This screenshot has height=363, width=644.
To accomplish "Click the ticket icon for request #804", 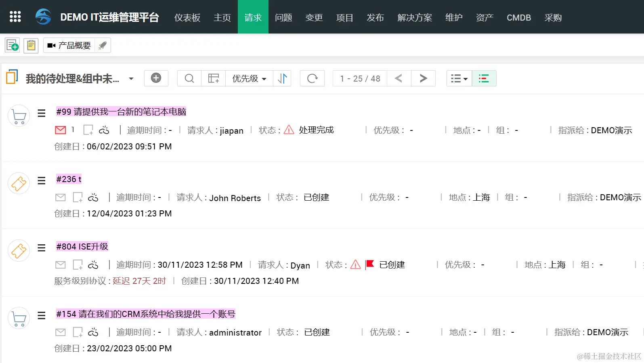I will coord(19,251).
